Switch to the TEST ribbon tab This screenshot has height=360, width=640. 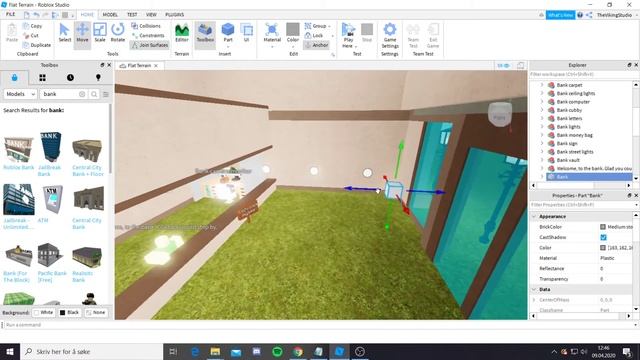(x=132, y=15)
